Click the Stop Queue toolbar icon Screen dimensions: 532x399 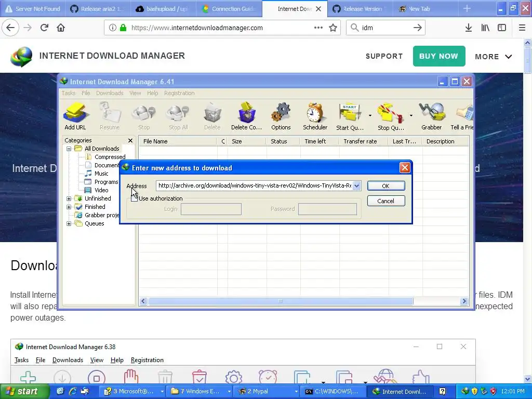[391, 116]
